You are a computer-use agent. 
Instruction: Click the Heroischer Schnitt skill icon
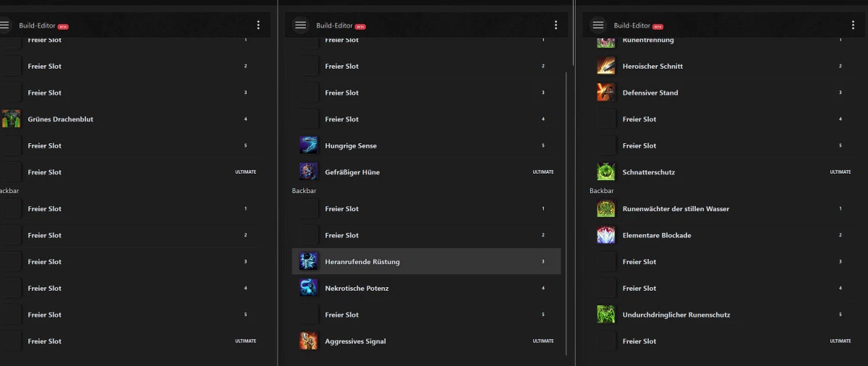(606, 66)
